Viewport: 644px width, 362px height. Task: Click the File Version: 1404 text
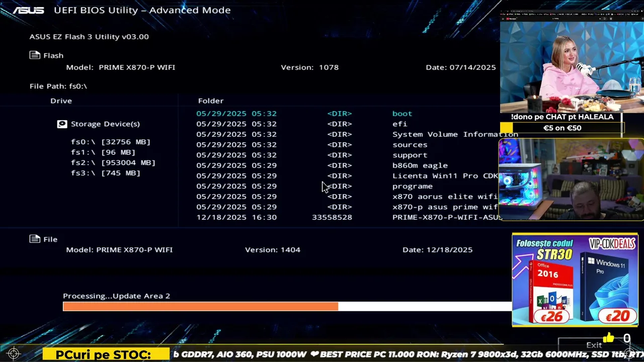(x=273, y=249)
